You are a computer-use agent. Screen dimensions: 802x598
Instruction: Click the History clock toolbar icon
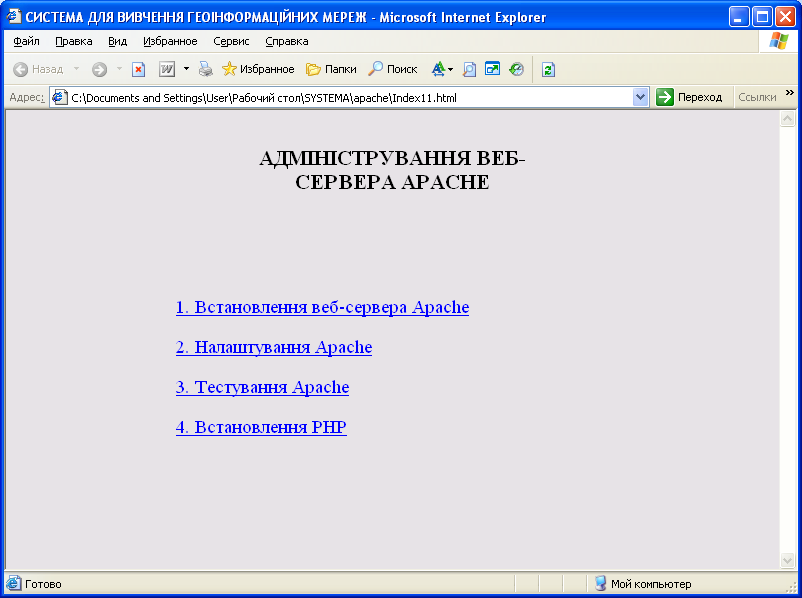[517, 69]
